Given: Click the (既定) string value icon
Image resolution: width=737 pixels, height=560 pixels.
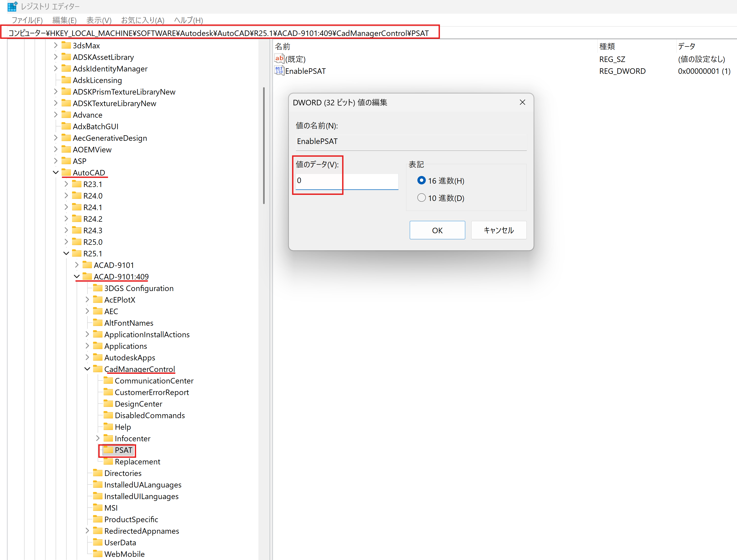Looking at the screenshot, I should [x=279, y=59].
